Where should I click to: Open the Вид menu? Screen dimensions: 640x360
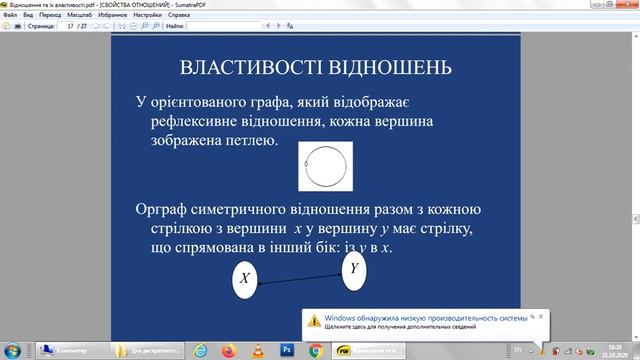tap(28, 15)
